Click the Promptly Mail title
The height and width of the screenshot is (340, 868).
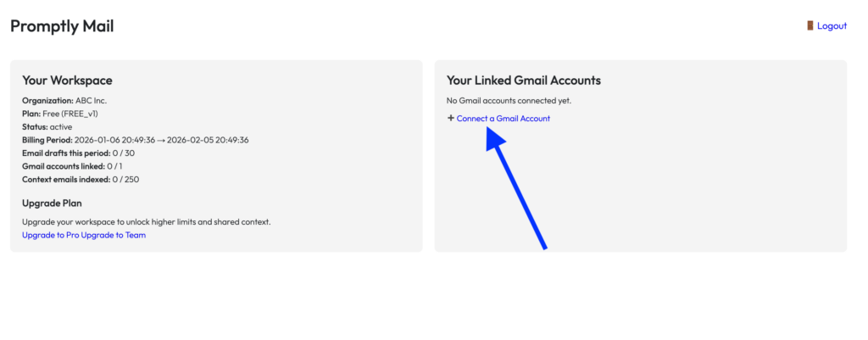click(62, 26)
